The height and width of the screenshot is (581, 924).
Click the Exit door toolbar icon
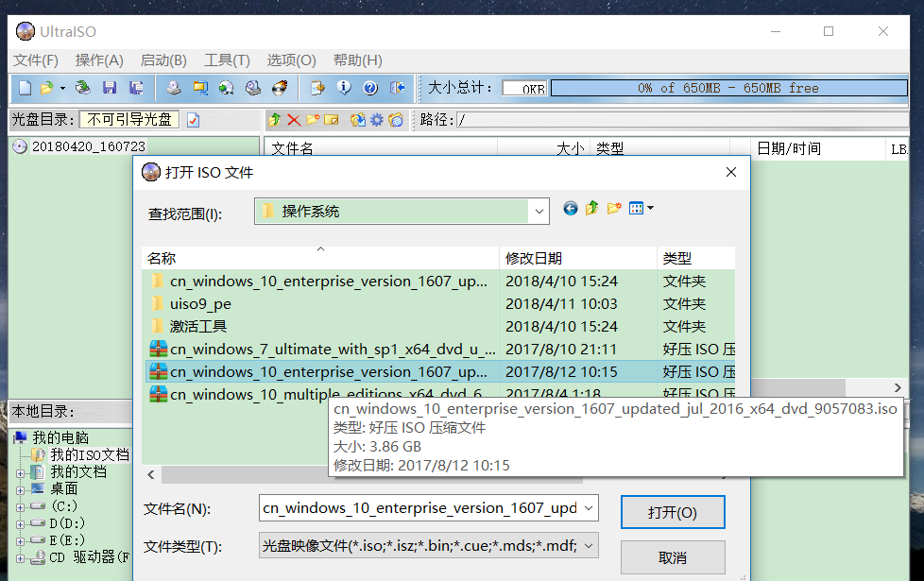tap(398, 88)
